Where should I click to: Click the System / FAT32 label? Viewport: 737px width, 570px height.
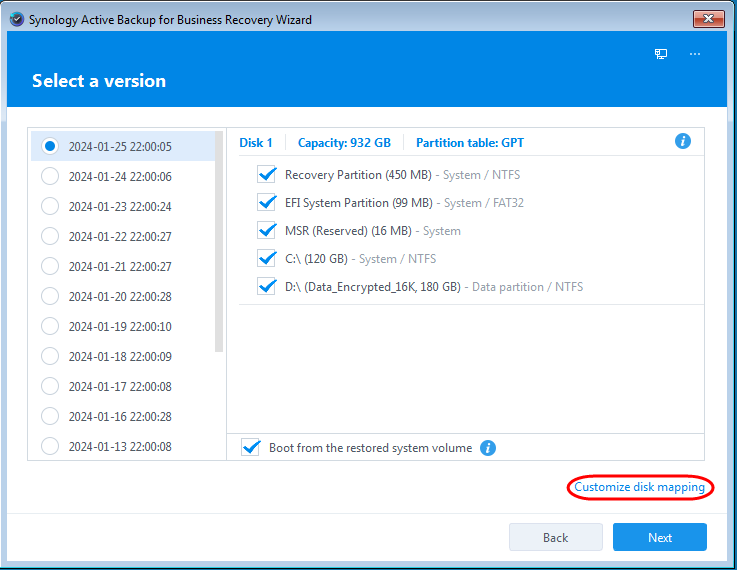pyautogui.click(x=484, y=203)
